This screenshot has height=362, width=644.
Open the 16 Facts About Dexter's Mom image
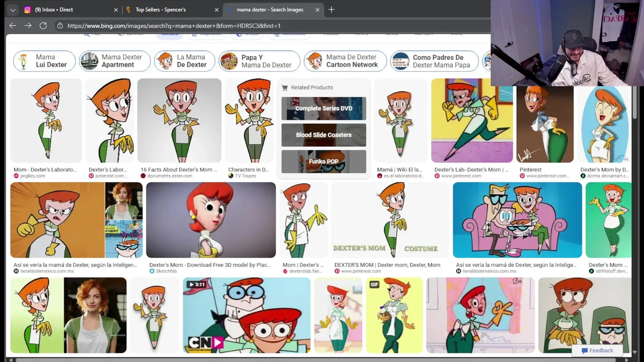click(x=179, y=121)
